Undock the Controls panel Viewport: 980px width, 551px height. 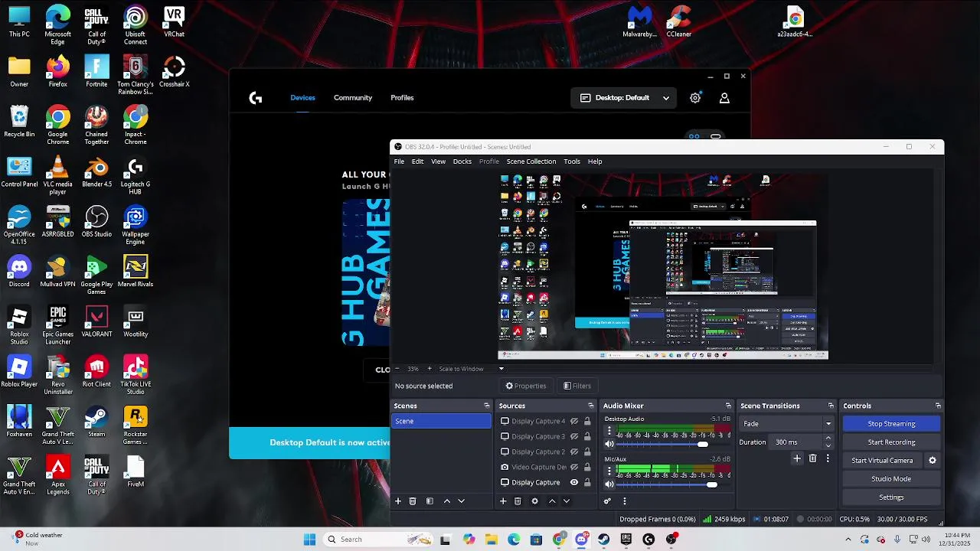[938, 406]
